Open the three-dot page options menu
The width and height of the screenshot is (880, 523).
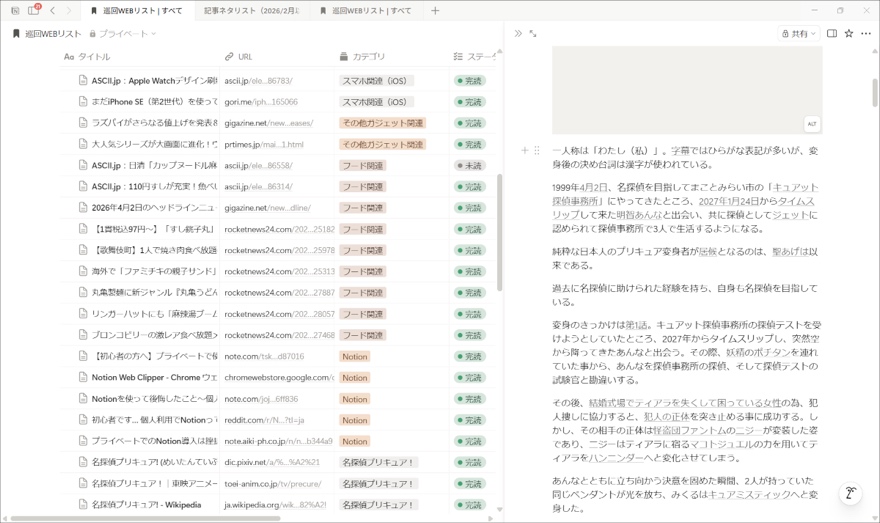(866, 34)
